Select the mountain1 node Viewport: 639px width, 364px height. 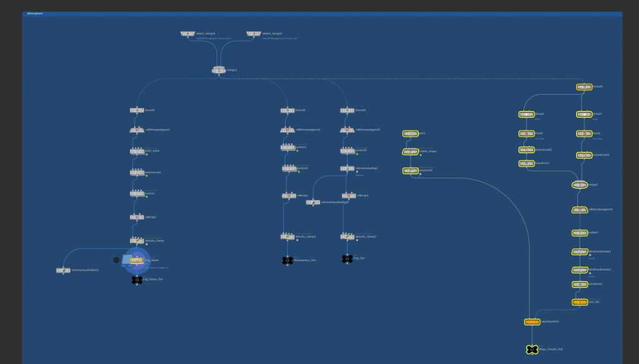tap(410, 170)
